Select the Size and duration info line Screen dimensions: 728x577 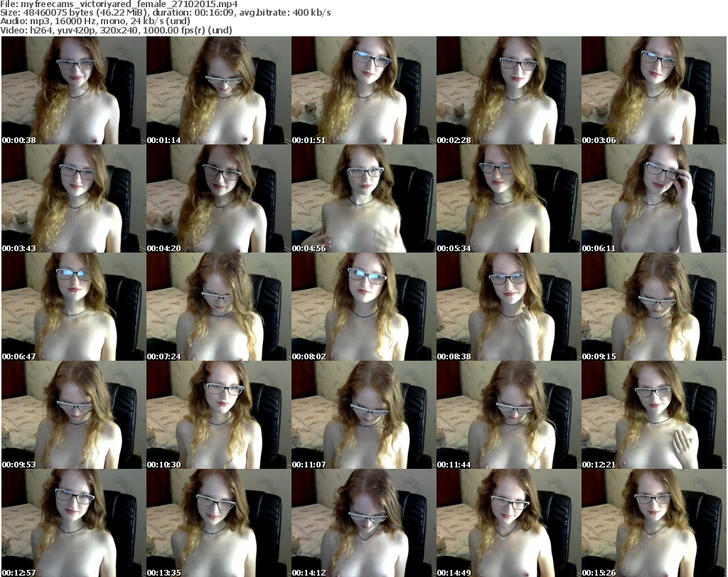[x=165, y=13]
